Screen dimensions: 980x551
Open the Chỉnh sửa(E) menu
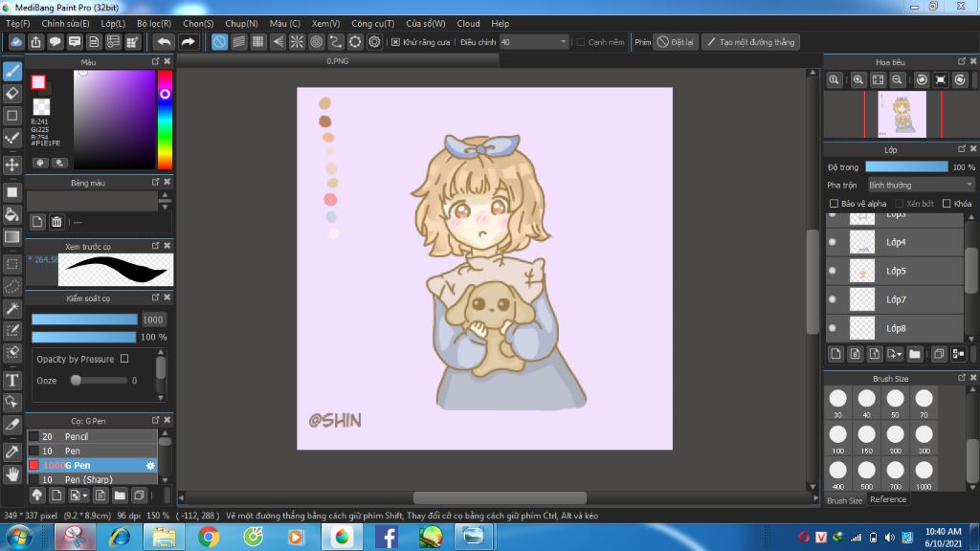pos(66,23)
